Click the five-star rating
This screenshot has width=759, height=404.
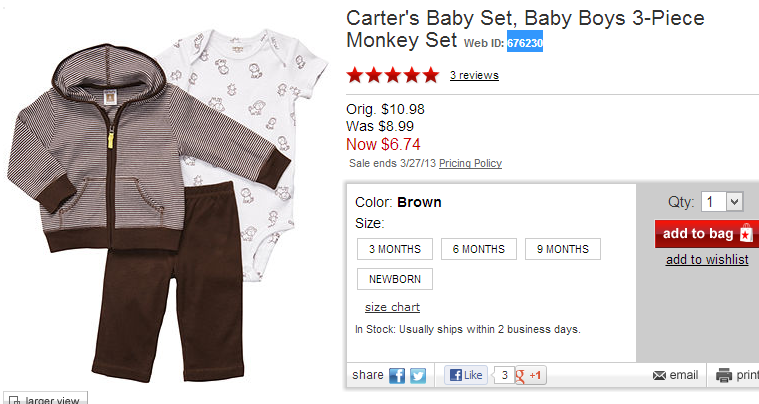[x=392, y=75]
